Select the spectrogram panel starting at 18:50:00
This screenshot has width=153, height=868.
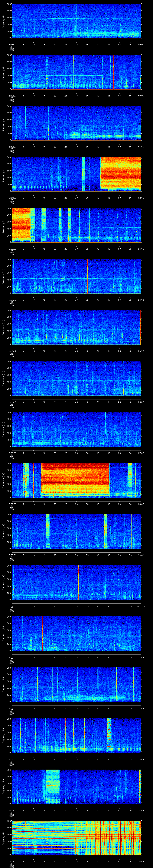tap(76, 123)
